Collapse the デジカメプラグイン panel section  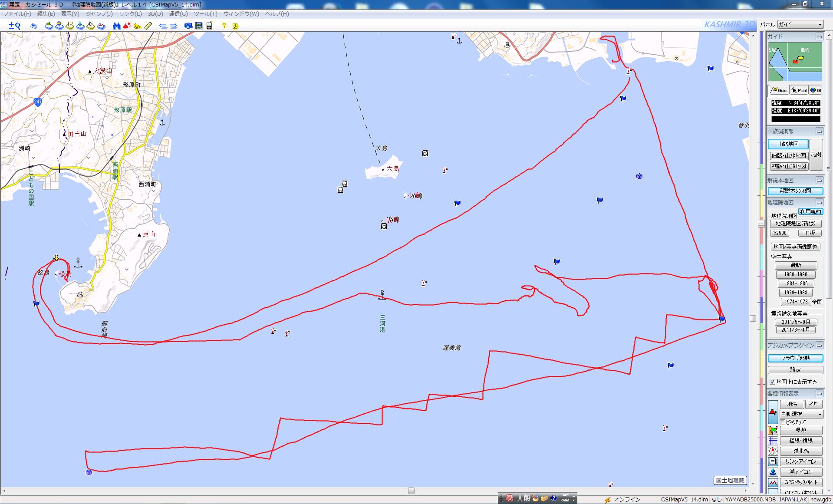point(819,346)
